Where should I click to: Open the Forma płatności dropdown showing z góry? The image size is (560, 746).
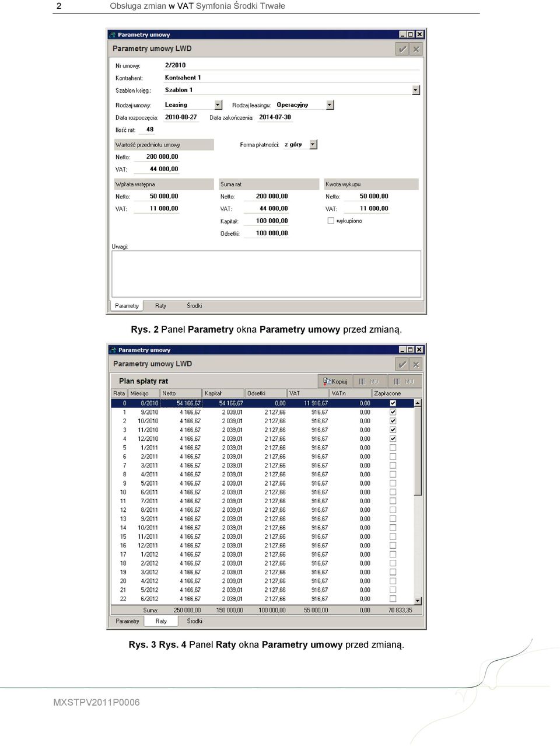tap(313, 144)
